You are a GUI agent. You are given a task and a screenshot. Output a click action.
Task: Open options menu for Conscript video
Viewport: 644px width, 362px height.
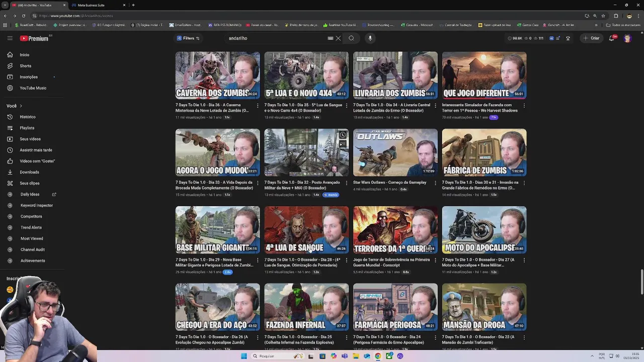[x=435, y=260]
